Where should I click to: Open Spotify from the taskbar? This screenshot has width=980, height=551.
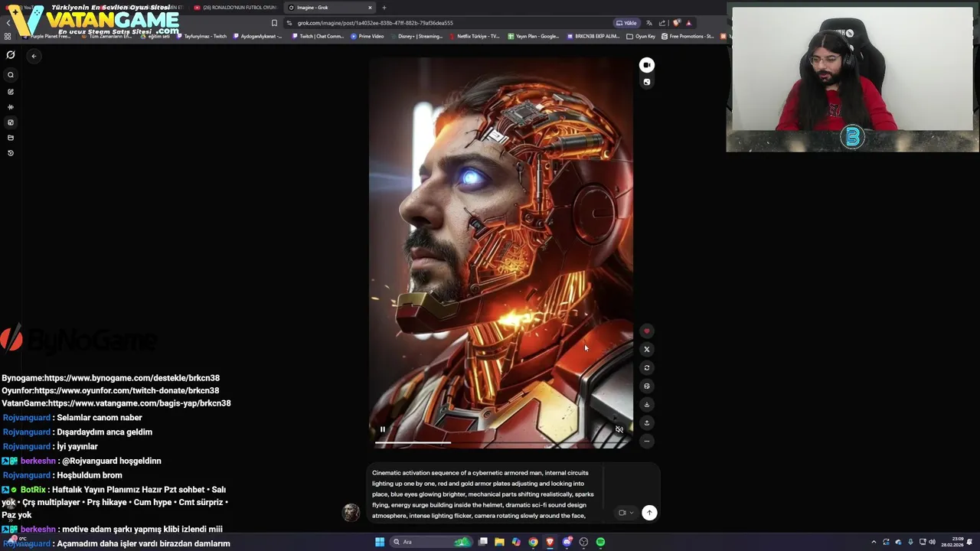600,542
